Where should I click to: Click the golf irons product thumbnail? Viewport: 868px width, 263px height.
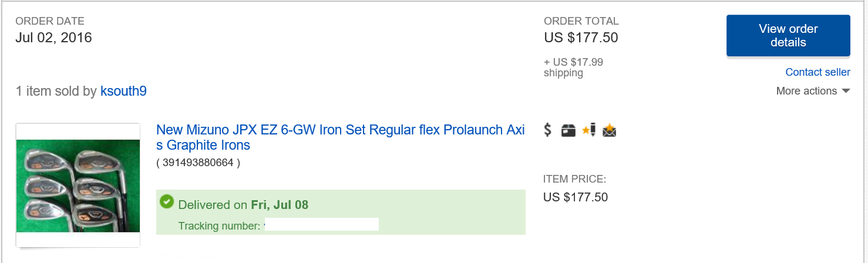78,186
